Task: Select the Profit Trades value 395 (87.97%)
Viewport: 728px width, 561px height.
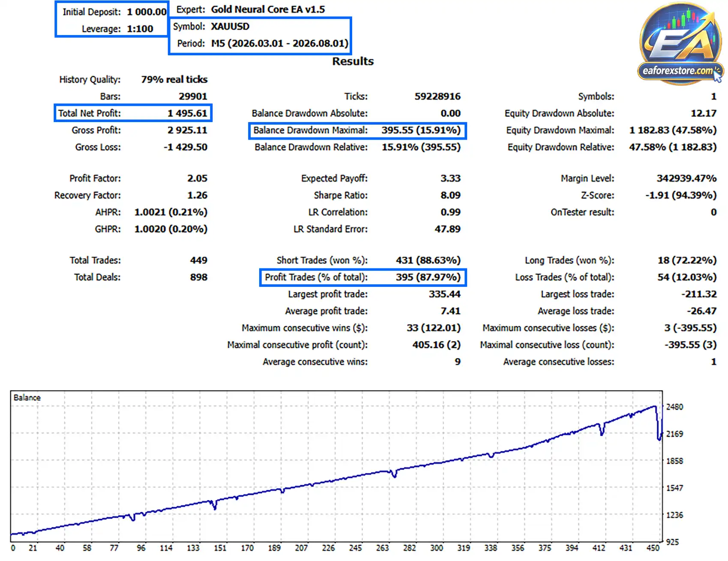Action: coord(428,277)
